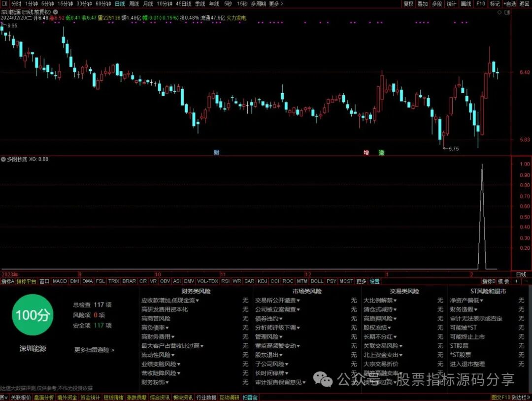The width and height of the screenshot is (532, 401).
Task: Click the 返回 back button
Action: pos(524,4)
